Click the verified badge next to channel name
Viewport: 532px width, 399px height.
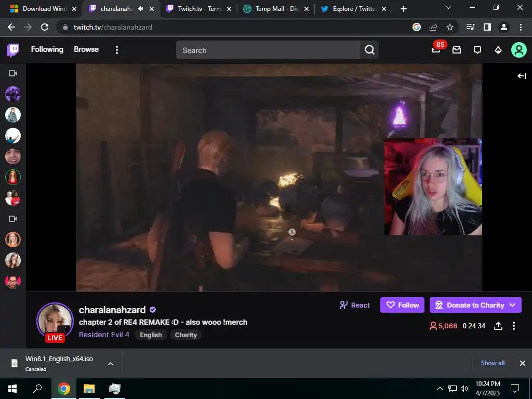pyautogui.click(x=153, y=310)
